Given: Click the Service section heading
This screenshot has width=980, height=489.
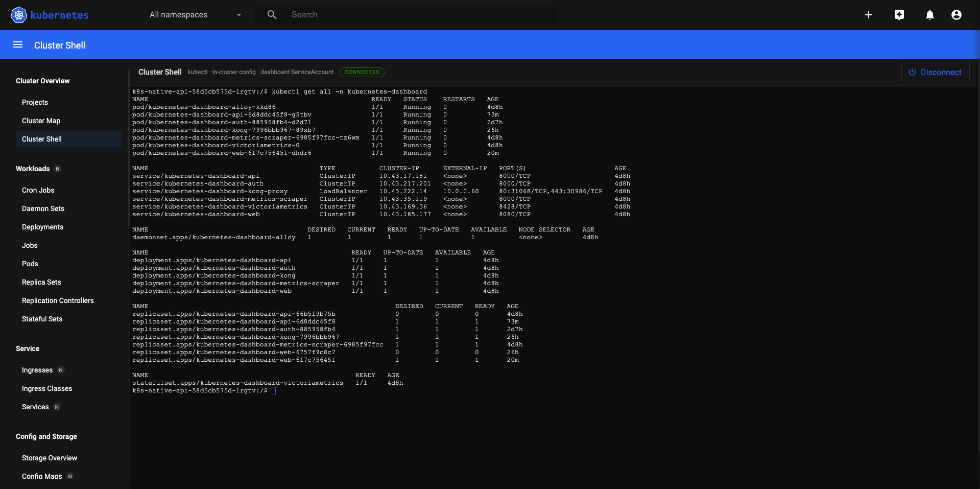Looking at the screenshot, I should pyautogui.click(x=28, y=348).
